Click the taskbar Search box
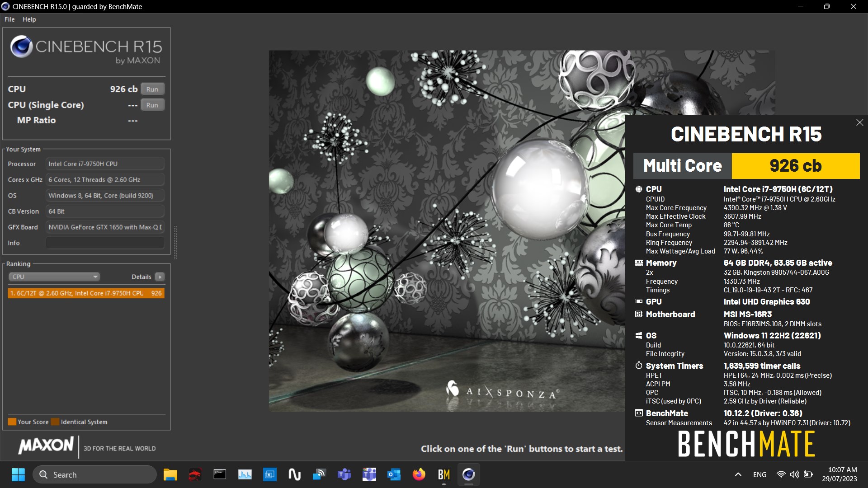The width and height of the screenshot is (868, 488). (x=94, y=474)
